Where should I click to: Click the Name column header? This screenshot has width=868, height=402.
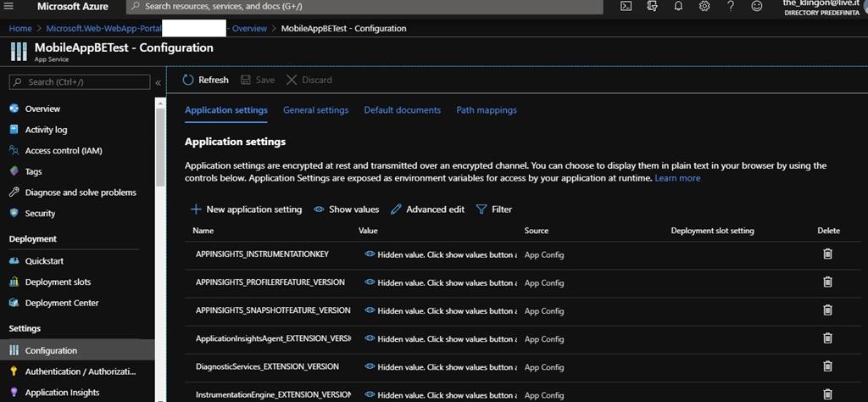203,231
